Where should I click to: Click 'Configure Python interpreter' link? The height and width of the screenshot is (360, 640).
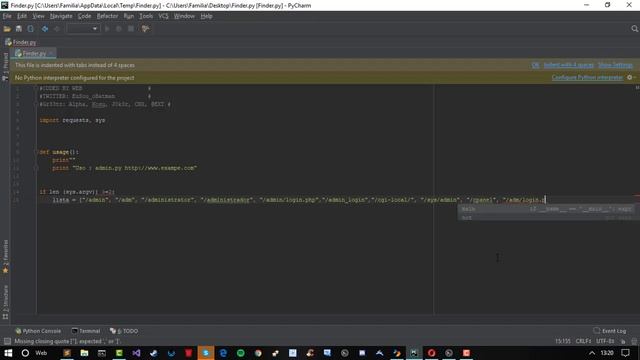(x=587, y=77)
